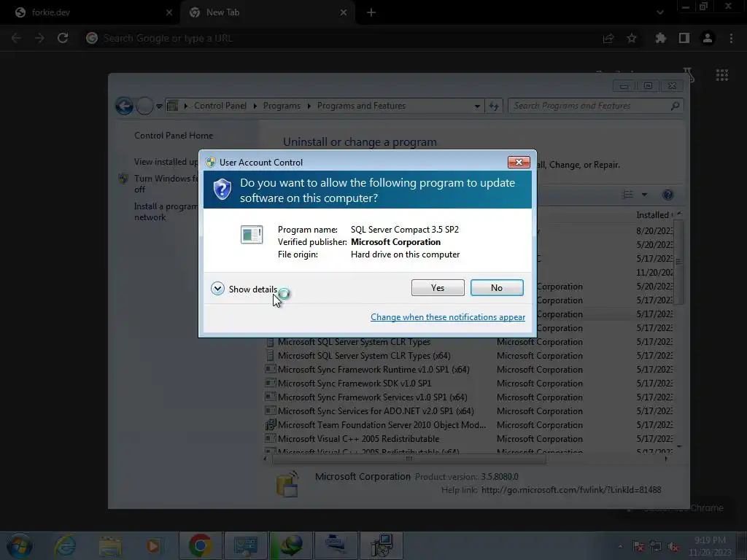
Task: Open Change when these notifications appear link
Action: pos(448,317)
